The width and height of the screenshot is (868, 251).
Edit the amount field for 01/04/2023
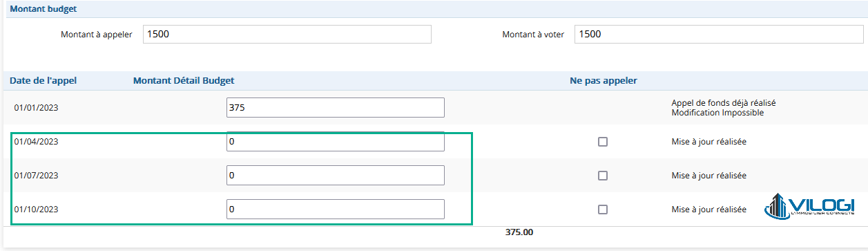(x=336, y=142)
